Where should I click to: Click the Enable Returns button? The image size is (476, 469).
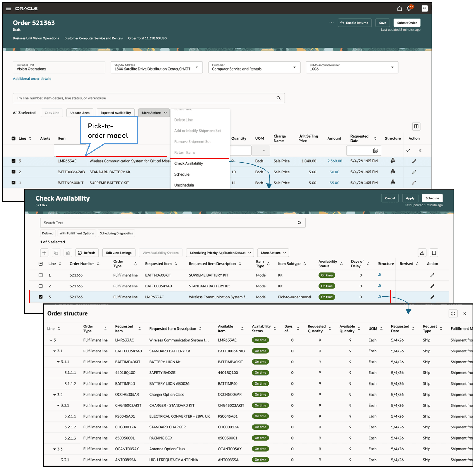pos(355,23)
